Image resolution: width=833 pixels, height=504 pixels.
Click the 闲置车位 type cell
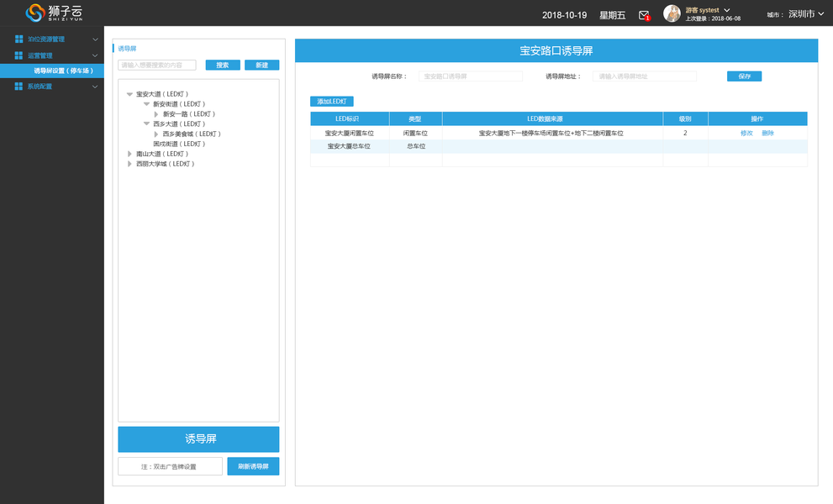click(x=415, y=134)
